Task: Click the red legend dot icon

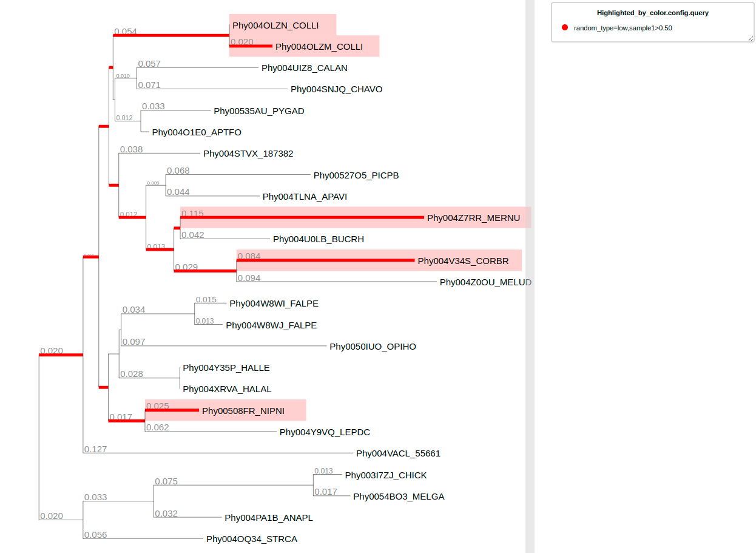Action: 565,27
